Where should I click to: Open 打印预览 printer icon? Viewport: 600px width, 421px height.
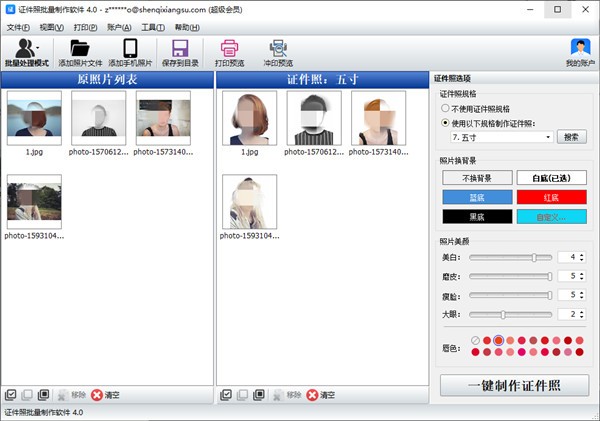click(x=230, y=49)
